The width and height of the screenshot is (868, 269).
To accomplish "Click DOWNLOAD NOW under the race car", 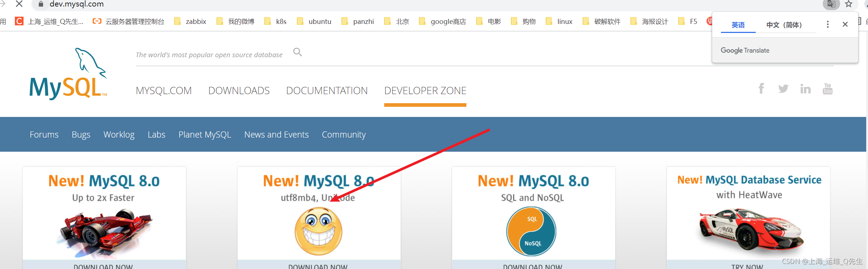I will [x=103, y=266].
